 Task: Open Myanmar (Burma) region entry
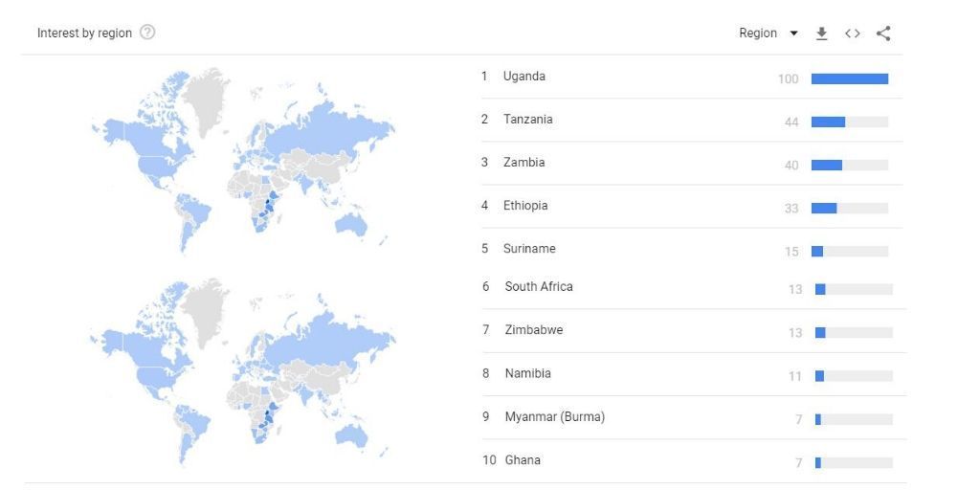pos(554,416)
